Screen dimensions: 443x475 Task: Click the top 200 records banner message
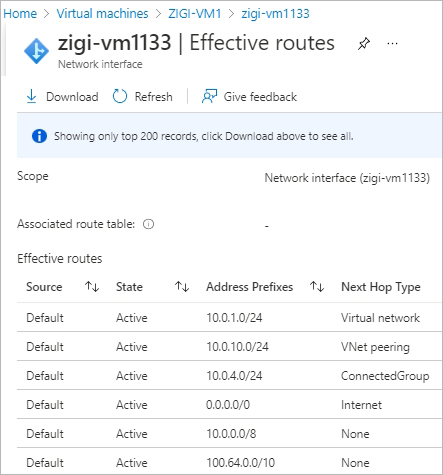pos(204,136)
